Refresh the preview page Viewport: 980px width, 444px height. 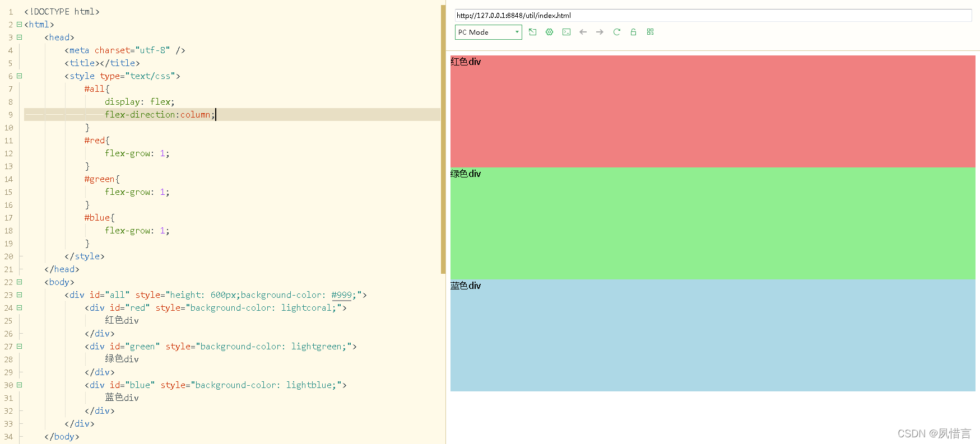(616, 32)
